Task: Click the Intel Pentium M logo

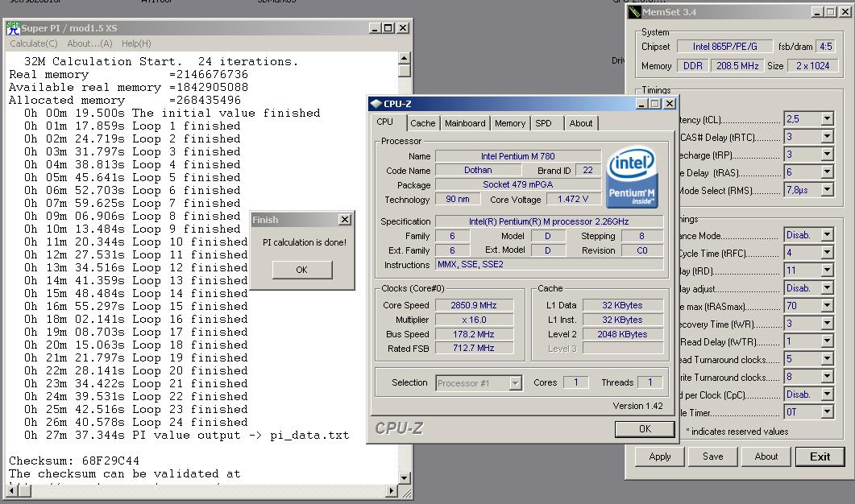Action: (x=632, y=177)
